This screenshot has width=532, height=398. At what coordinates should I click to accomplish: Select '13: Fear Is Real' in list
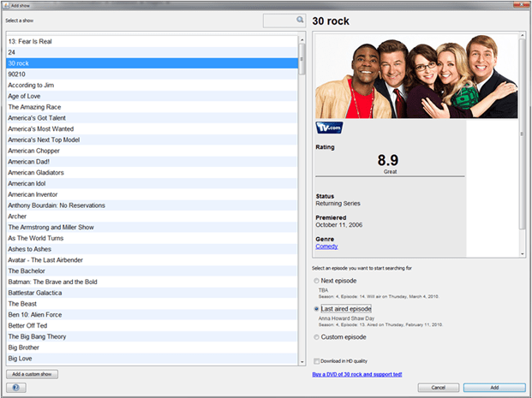tap(152, 41)
